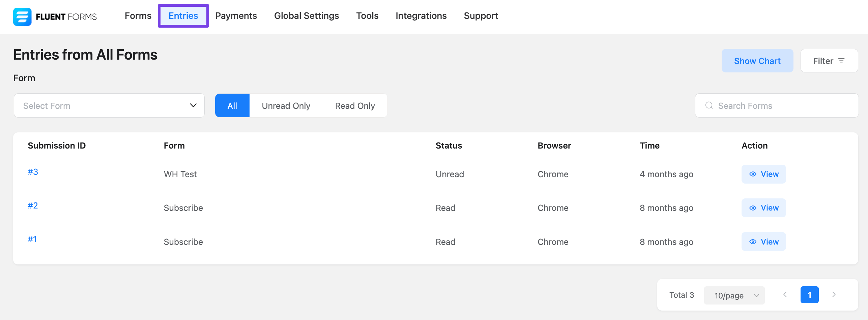Click the Entries from All Forms heading
Image resolution: width=868 pixels, height=320 pixels.
[85, 55]
